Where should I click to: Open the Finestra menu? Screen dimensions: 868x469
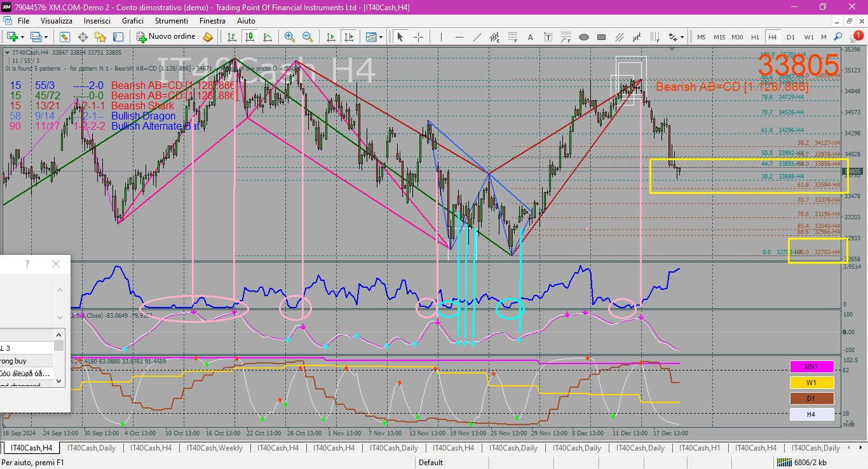click(212, 21)
